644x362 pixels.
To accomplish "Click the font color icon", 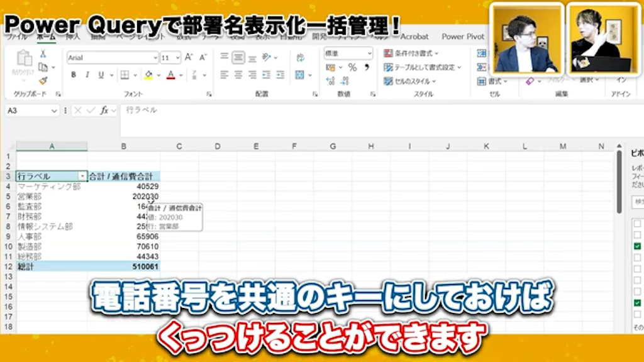I will click(170, 74).
